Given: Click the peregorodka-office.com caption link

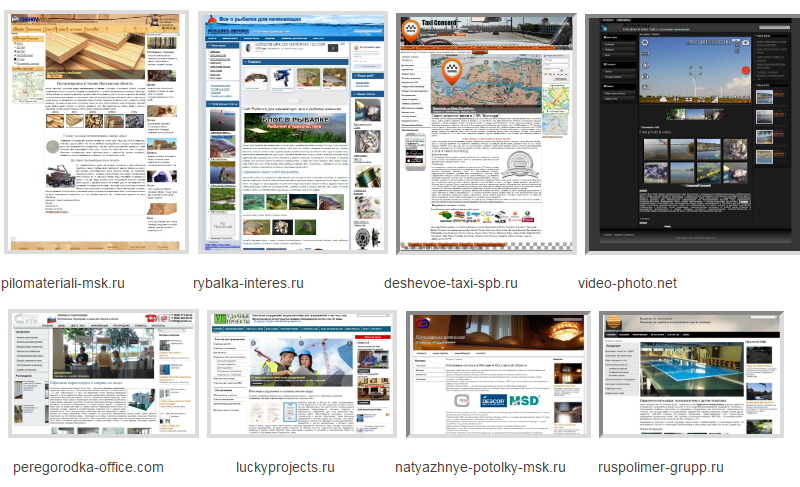Looking at the screenshot, I should tap(88, 467).
